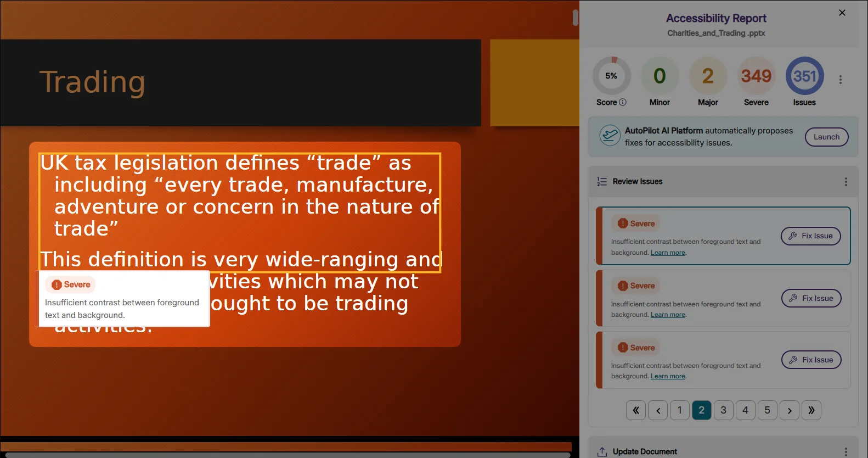Viewport: 868px width, 458px height.
Task: Select page 3 of issues
Action: pyautogui.click(x=723, y=410)
